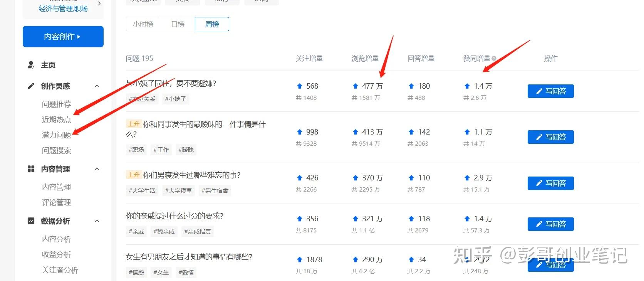The height and width of the screenshot is (281, 644).
Task: Open question 女生有男朋友之后才知道的事情有哪些?
Action: pos(189,257)
